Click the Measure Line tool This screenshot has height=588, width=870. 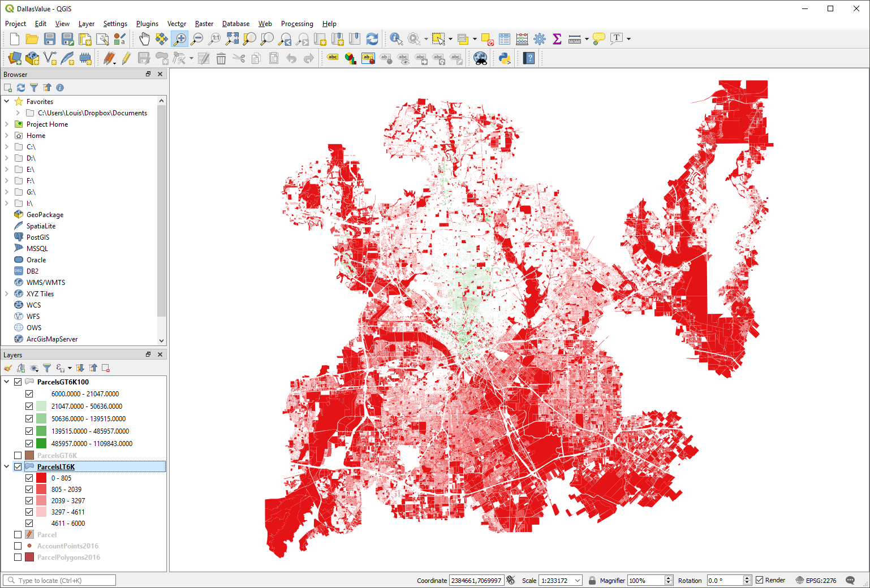coord(574,39)
